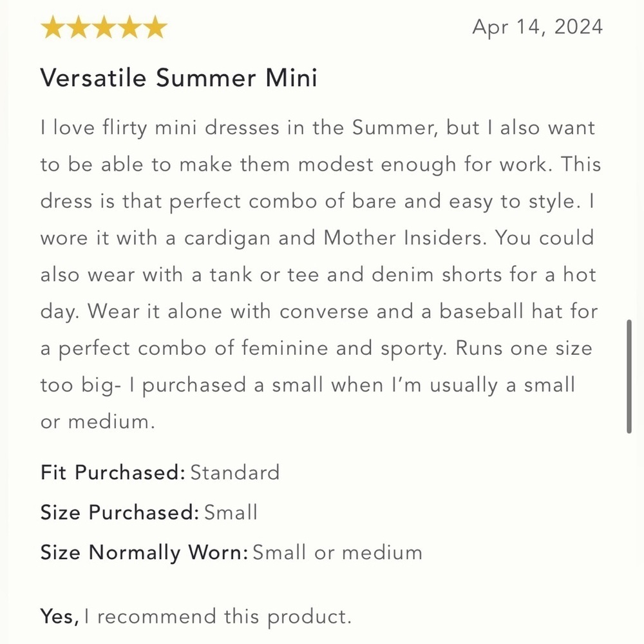Click the second gold rating star

[x=79, y=28]
